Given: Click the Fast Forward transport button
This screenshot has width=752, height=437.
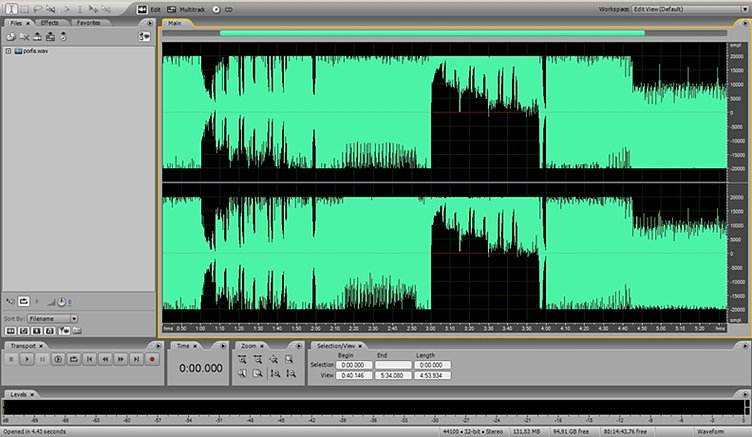Looking at the screenshot, I should point(121,358).
